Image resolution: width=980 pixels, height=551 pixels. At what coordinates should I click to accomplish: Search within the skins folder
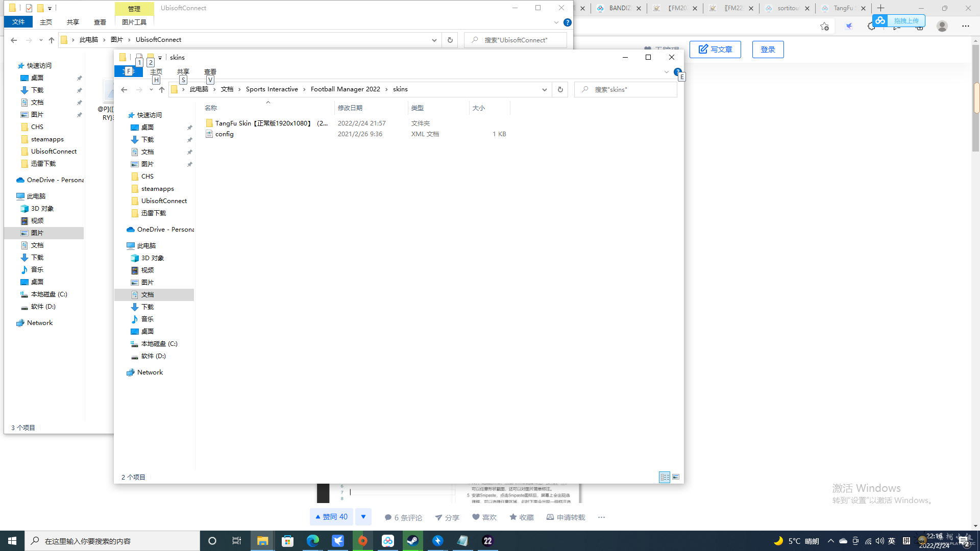point(626,90)
